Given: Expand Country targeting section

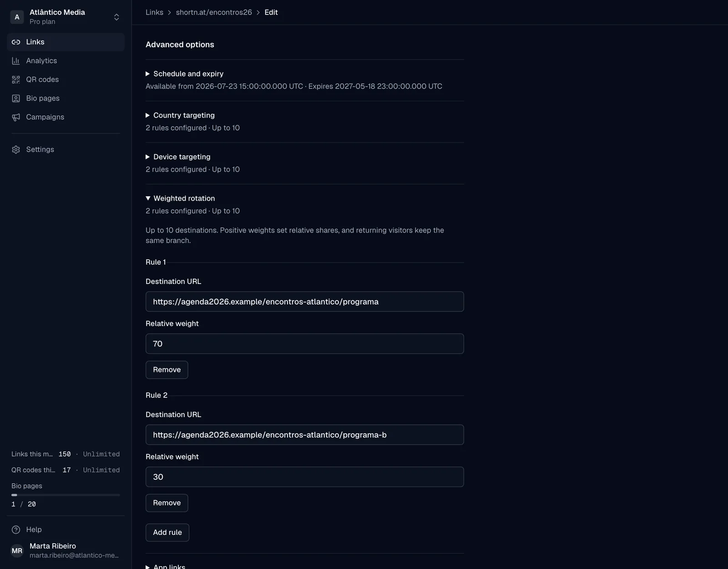Looking at the screenshot, I should click(x=180, y=115).
